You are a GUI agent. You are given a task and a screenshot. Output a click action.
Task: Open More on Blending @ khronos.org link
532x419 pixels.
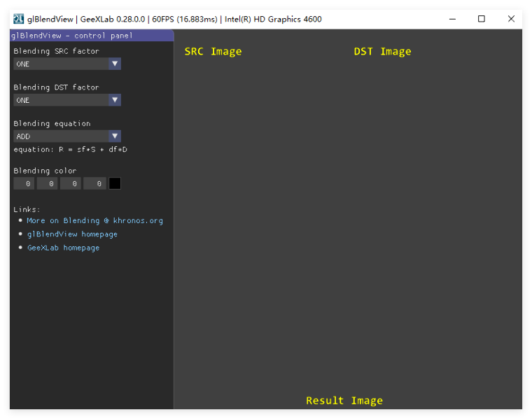(95, 220)
